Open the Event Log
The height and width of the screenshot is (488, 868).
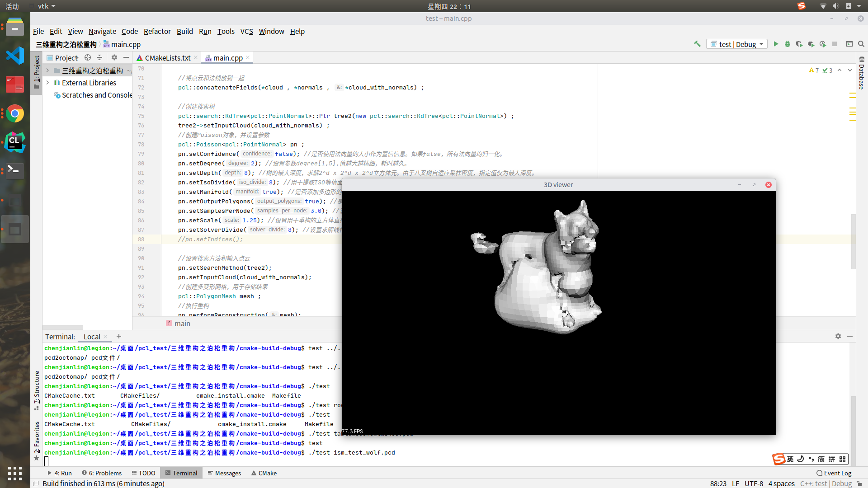834,473
